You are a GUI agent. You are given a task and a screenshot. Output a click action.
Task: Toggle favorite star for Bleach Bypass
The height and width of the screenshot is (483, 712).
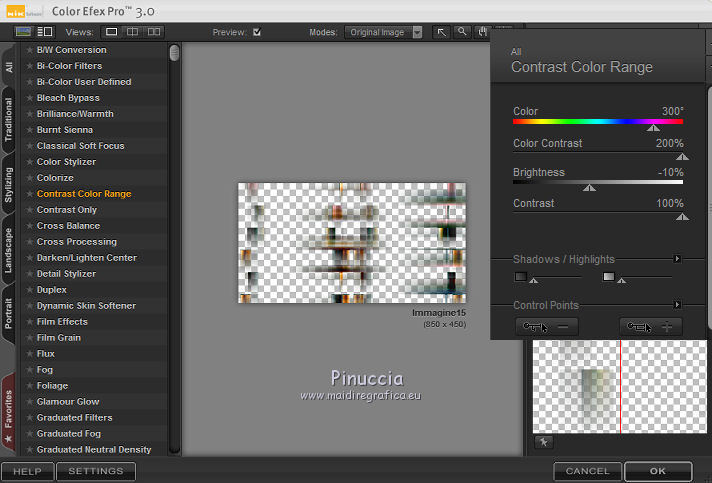[x=29, y=98]
